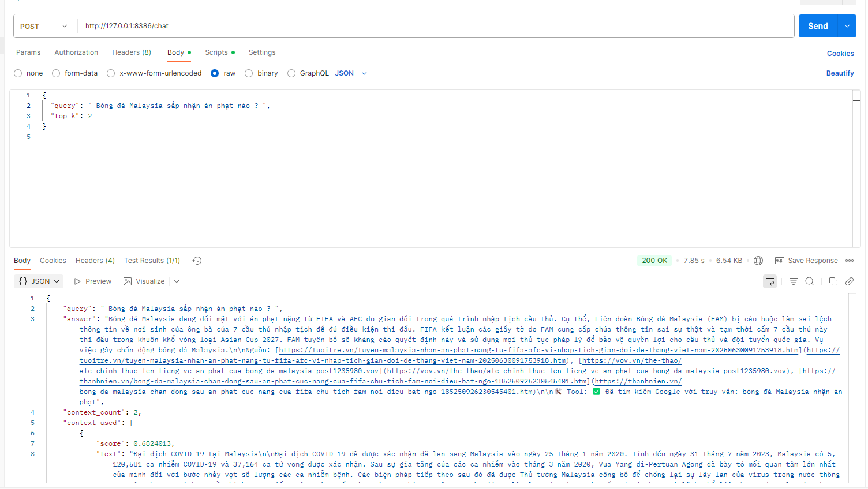
Task: Click the Send button
Action: pyautogui.click(x=817, y=26)
